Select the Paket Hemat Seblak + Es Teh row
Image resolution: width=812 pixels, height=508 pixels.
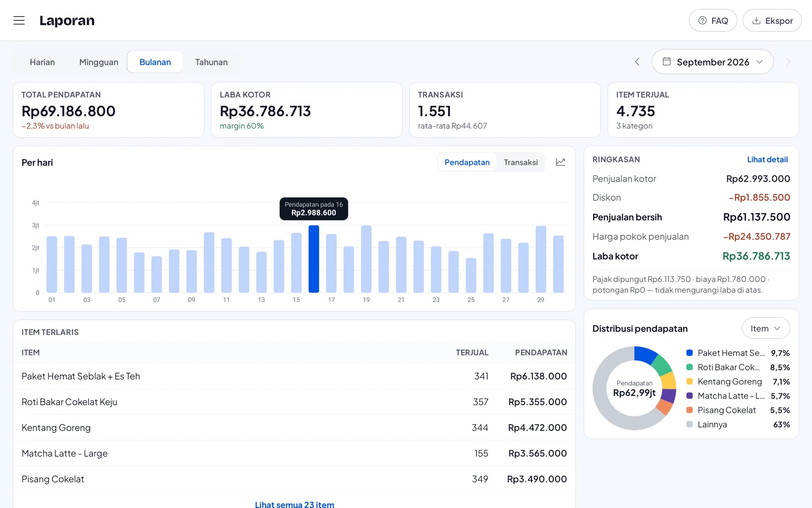(x=294, y=376)
